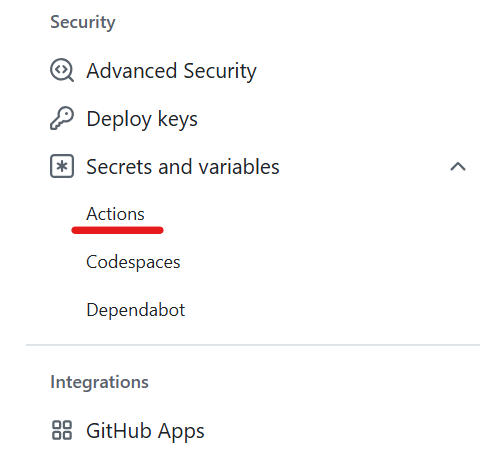Click the Integrations section heading

[x=99, y=382]
